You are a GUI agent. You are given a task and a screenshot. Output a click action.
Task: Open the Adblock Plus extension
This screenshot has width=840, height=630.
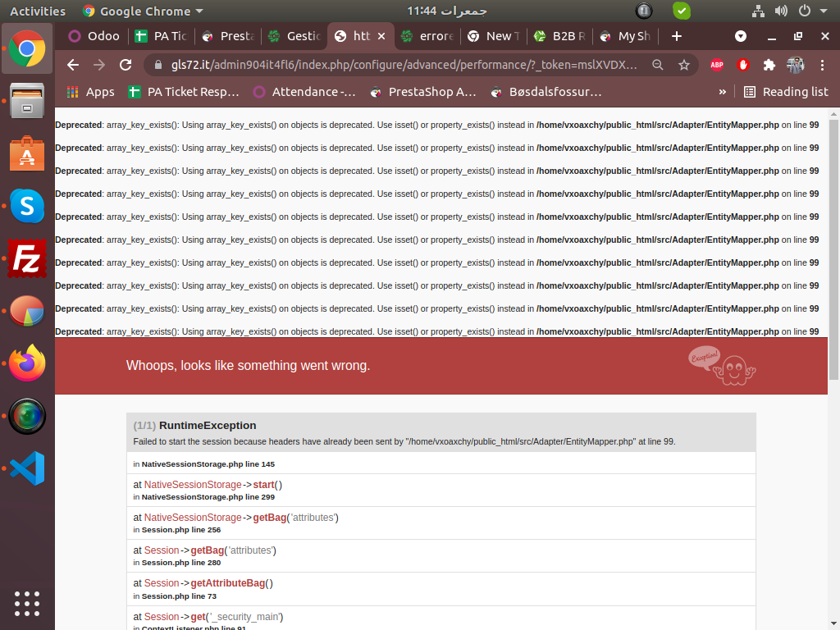[x=717, y=65]
